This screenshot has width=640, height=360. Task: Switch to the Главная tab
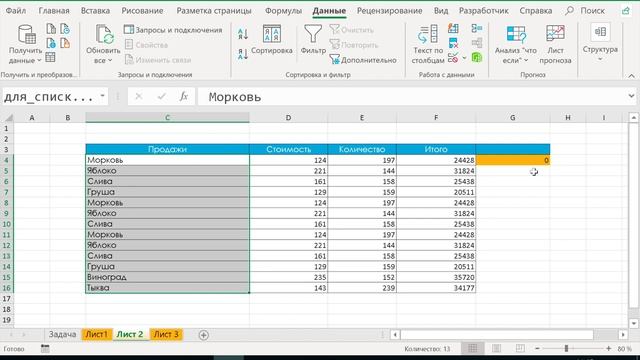(54, 11)
